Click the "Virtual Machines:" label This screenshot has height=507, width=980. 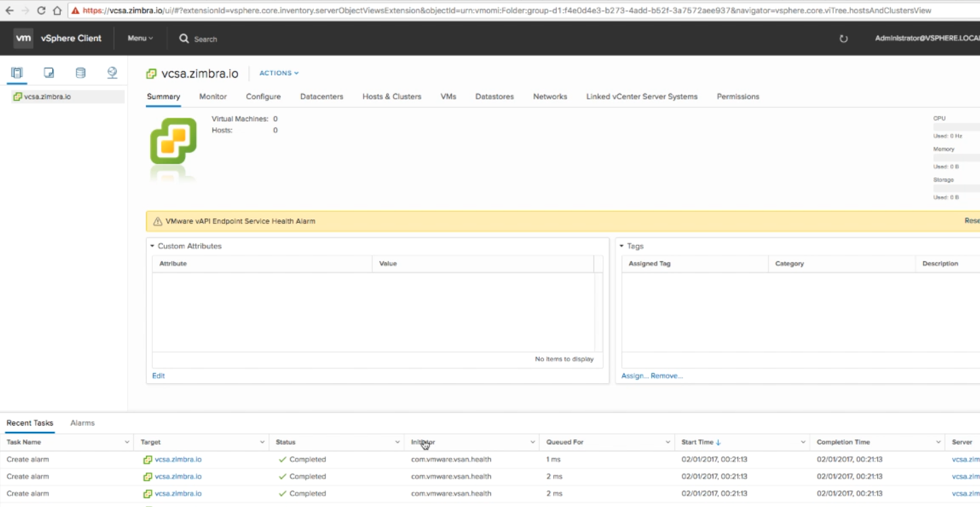pyautogui.click(x=240, y=119)
